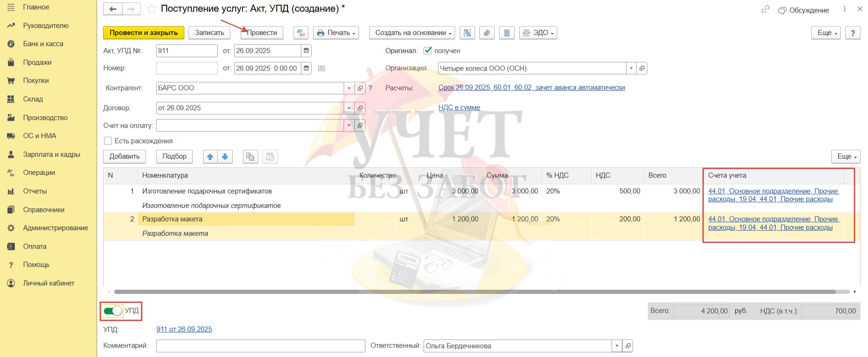Add document to favorites with star
Viewport: 868px width, 357px height.
151,9
